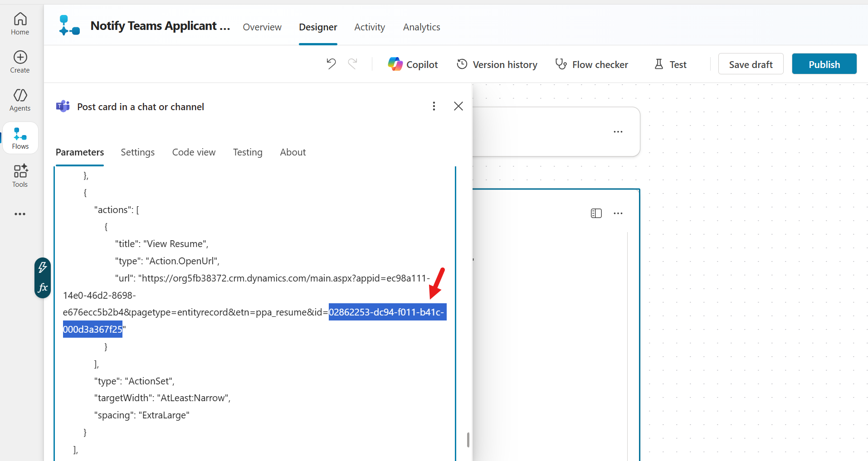This screenshot has height=461, width=868.
Task: Open Version history
Action: [x=497, y=64]
